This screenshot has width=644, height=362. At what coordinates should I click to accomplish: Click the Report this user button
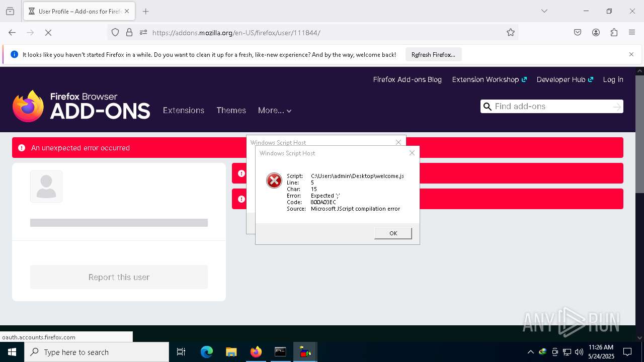pos(119,277)
